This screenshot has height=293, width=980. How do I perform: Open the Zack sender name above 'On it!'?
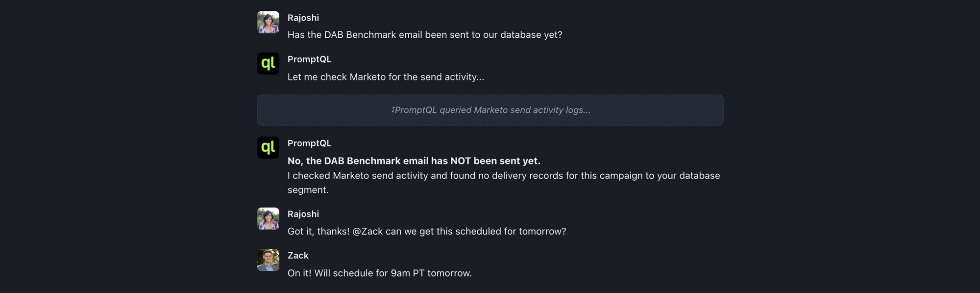point(298,256)
